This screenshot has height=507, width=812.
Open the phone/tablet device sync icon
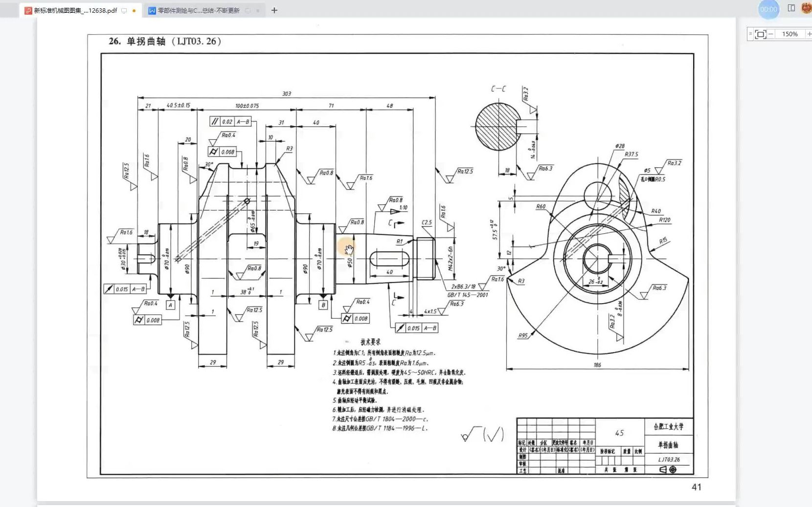[791, 8]
